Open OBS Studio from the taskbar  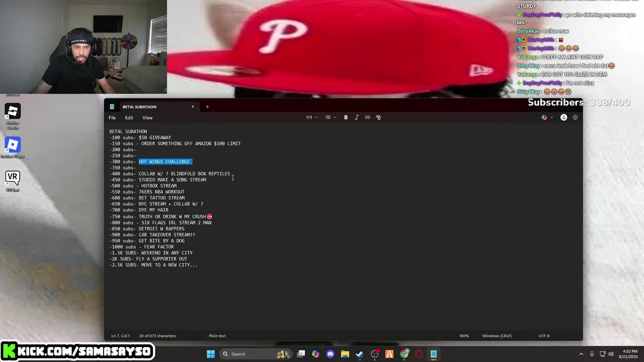(374, 354)
